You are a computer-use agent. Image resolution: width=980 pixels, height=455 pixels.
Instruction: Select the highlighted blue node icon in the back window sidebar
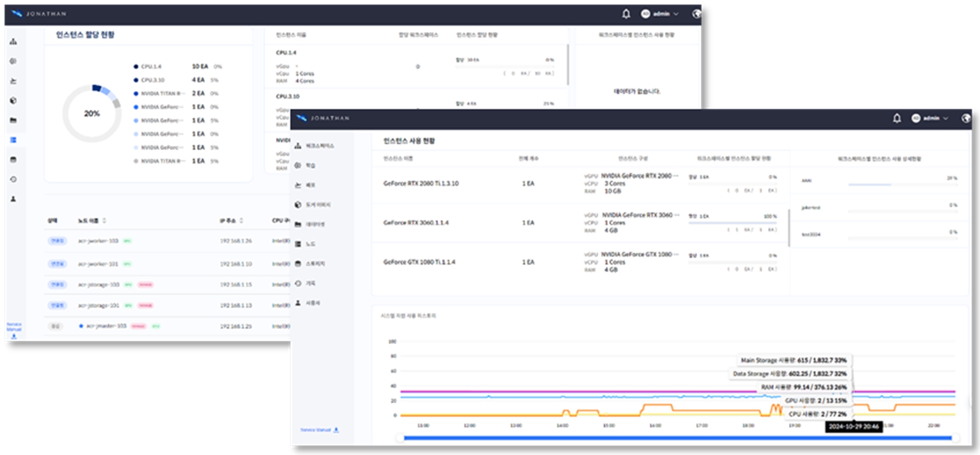coord(13,140)
